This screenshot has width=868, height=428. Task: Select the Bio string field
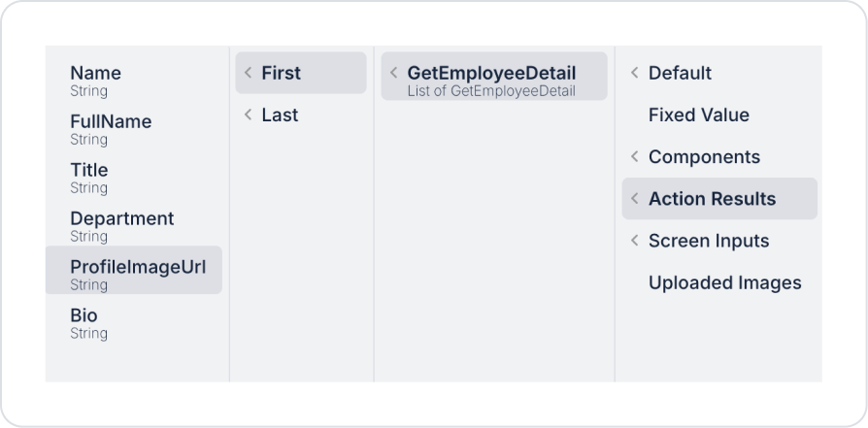[133, 323]
